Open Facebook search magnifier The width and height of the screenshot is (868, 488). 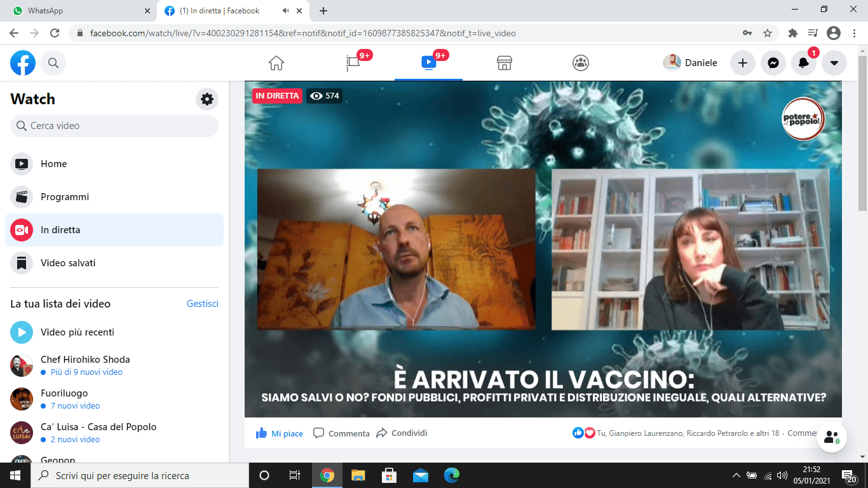click(x=53, y=63)
